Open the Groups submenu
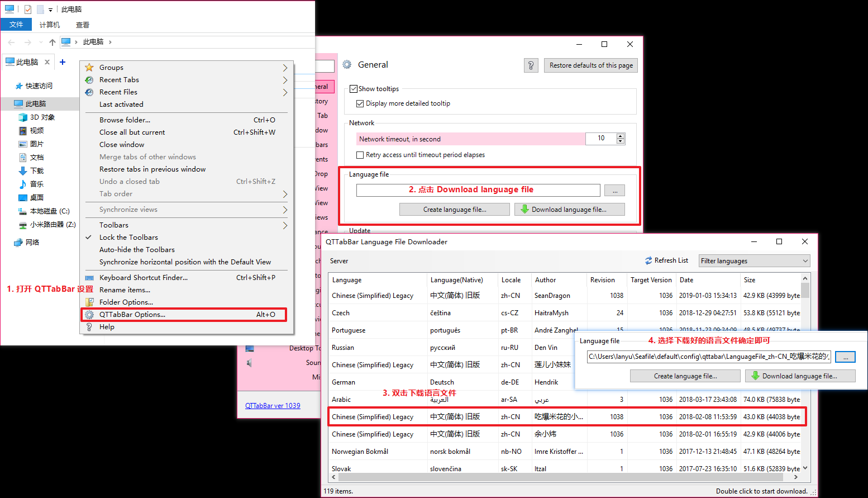Screen dimensions: 868x498 pos(187,68)
